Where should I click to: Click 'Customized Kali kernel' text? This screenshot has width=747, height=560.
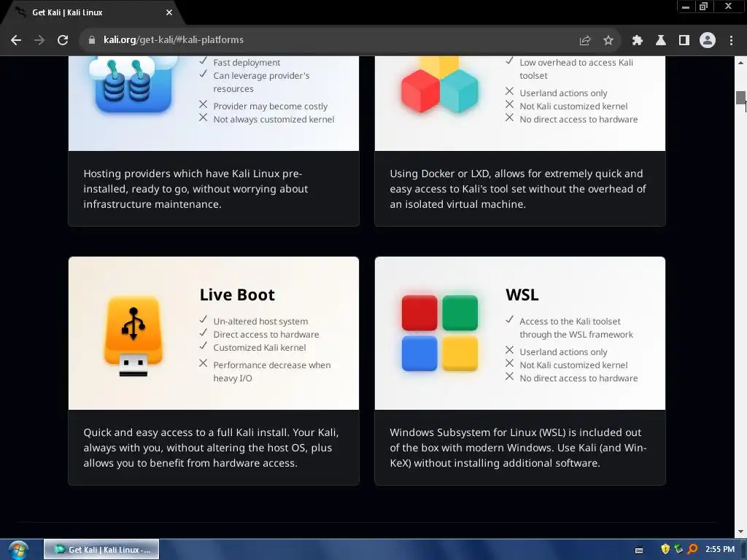[x=260, y=348]
